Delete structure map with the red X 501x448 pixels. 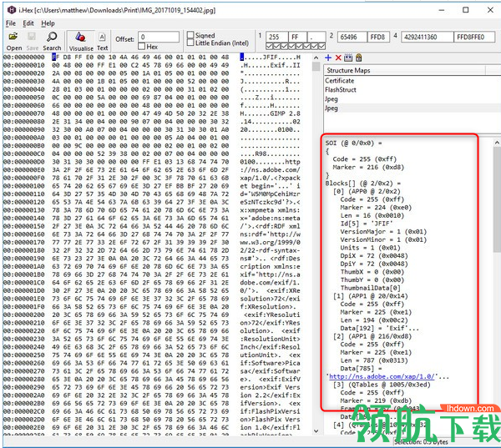point(338,58)
